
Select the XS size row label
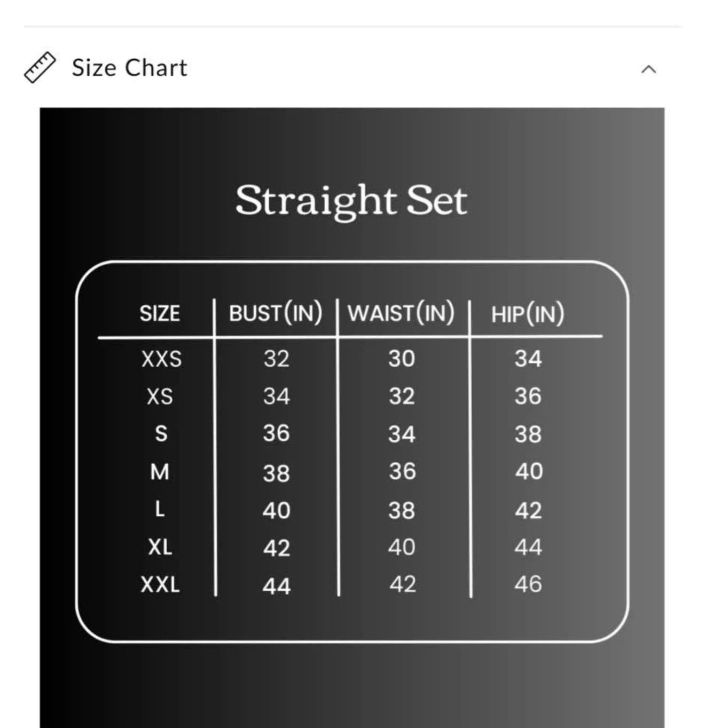point(160,397)
